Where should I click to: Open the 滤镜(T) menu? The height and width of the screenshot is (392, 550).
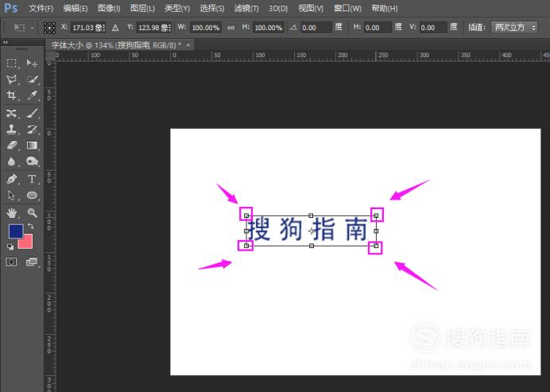[246, 8]
